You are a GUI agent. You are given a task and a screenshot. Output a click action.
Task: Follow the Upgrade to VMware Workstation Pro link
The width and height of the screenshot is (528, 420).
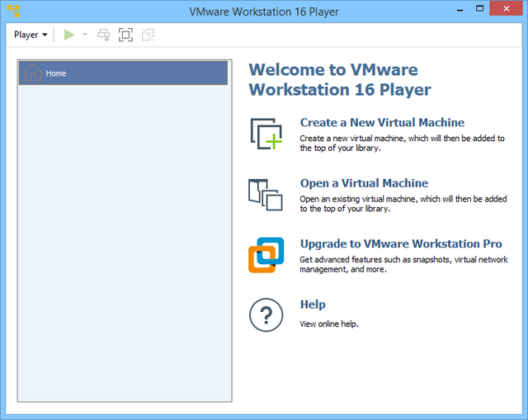(x=401, y=243)
